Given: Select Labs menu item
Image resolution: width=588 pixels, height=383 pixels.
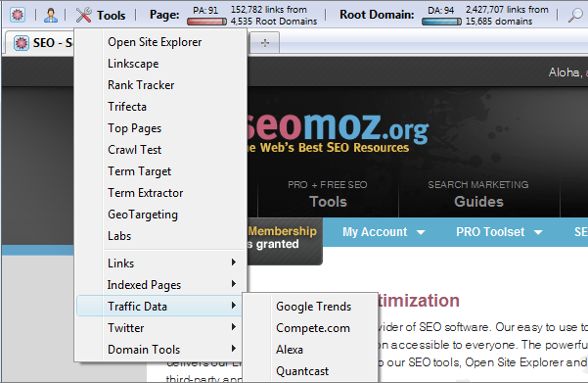Looking at the screenshot, I should pyautogui.click(x=160, y=236).
